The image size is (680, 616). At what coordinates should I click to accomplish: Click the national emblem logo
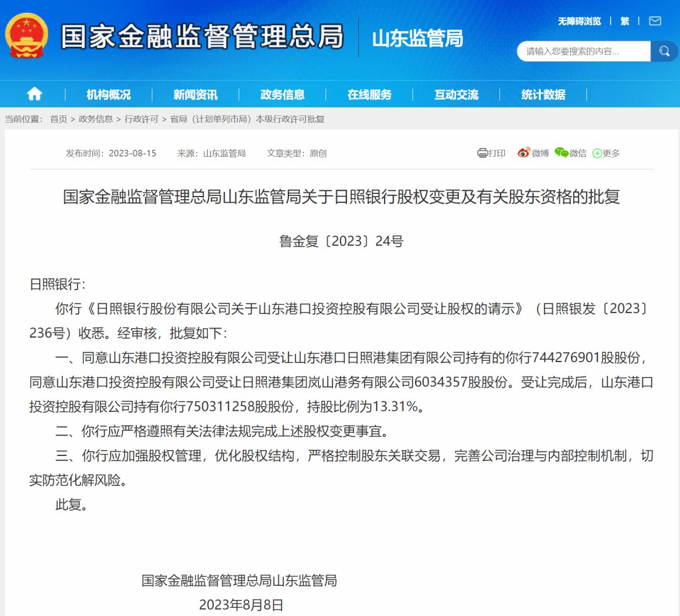[26, 36]
